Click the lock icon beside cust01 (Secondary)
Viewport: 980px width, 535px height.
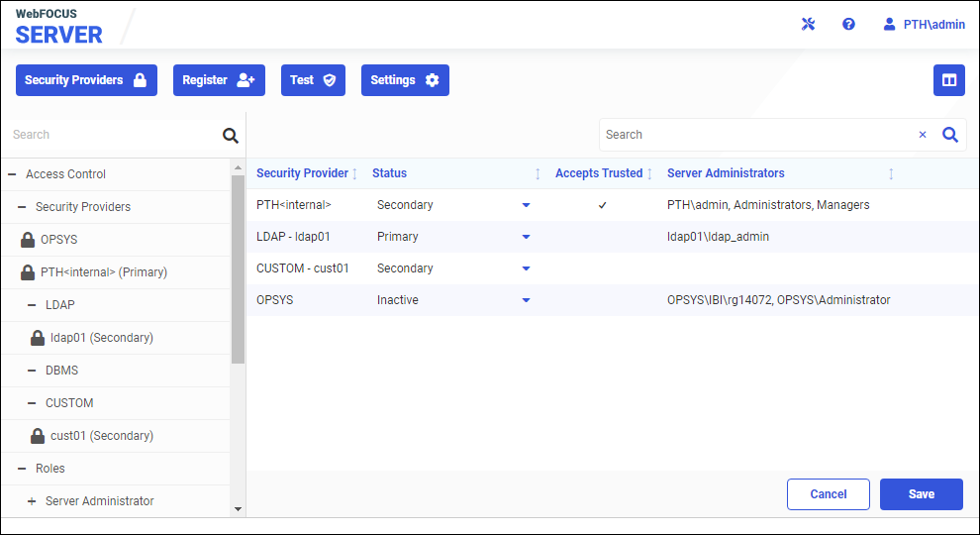pyautogui.click(x=38, y=436)
